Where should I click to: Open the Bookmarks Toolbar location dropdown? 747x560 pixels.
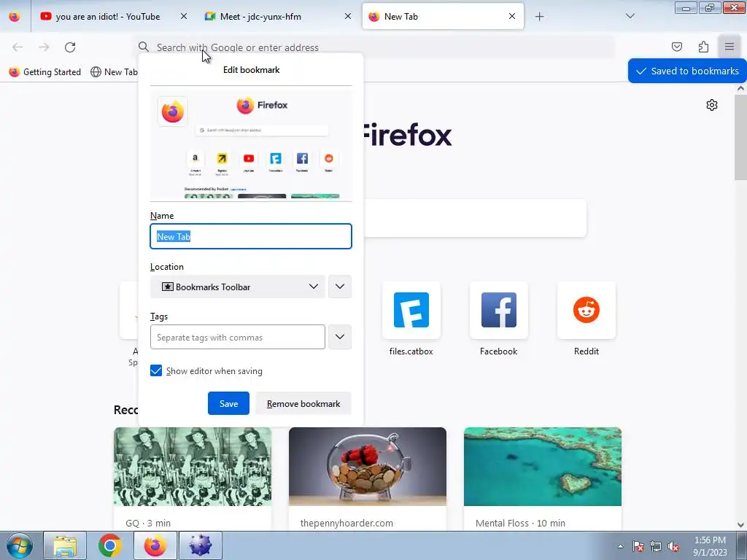(x=237, y=287)
